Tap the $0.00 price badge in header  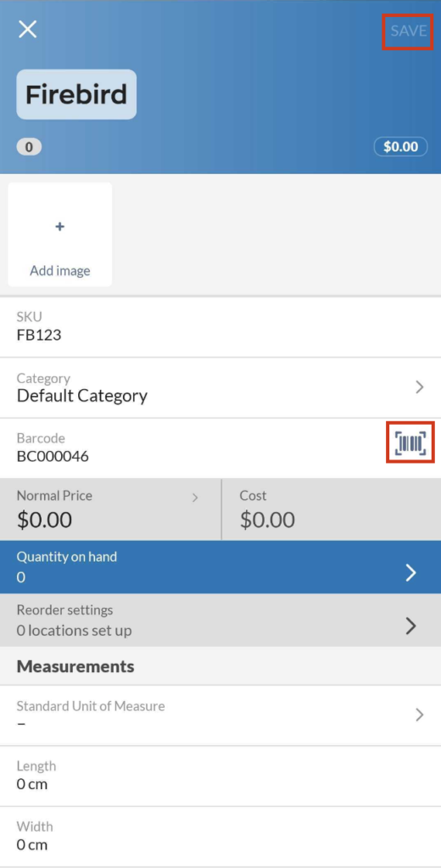pyautogui.click(x=400, y=147)
